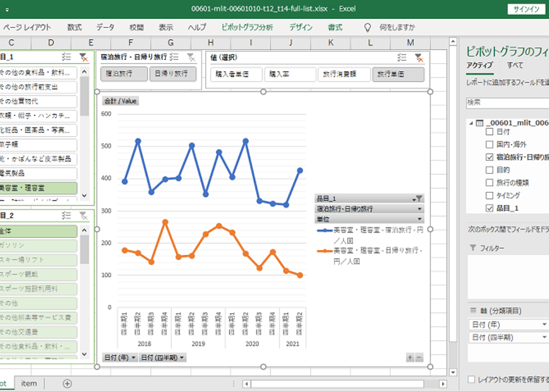
Task: Select 旅行消費額 value slicer button
Action: (x=344, y=74)
